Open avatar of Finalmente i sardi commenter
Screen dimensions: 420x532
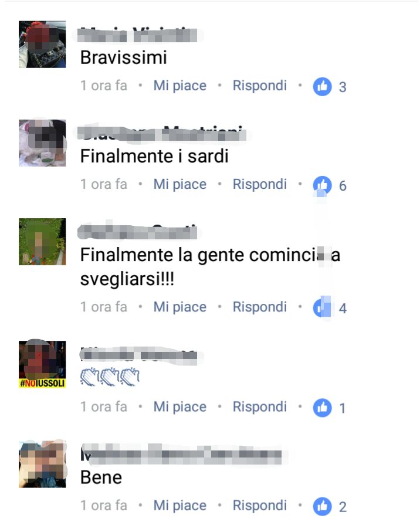(42, 143)
